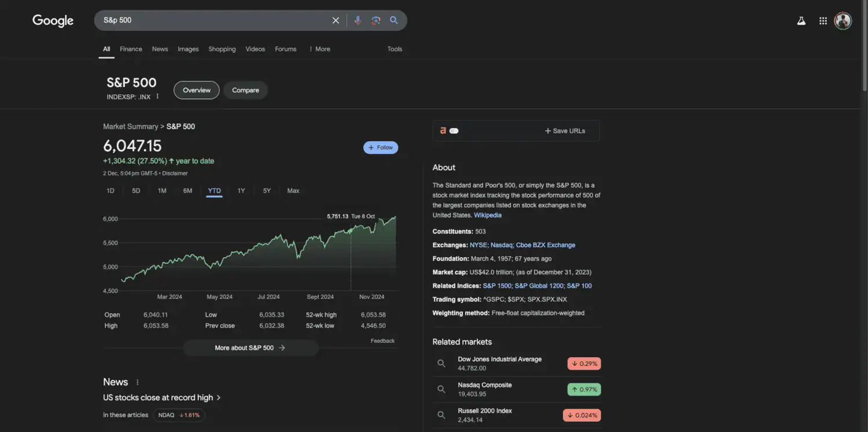Open the S&P 1500 related index link
Viewport: 868px width, 432px height.
pos(497,286)
